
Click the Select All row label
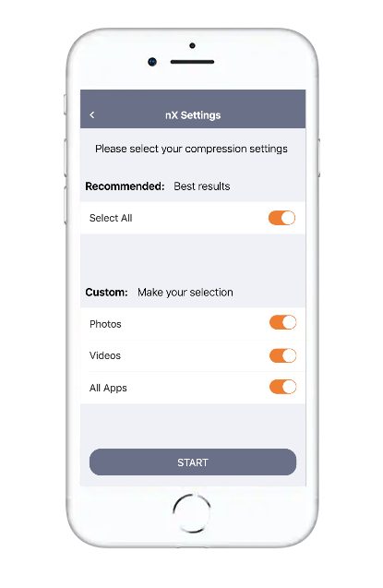pos(111,218)
